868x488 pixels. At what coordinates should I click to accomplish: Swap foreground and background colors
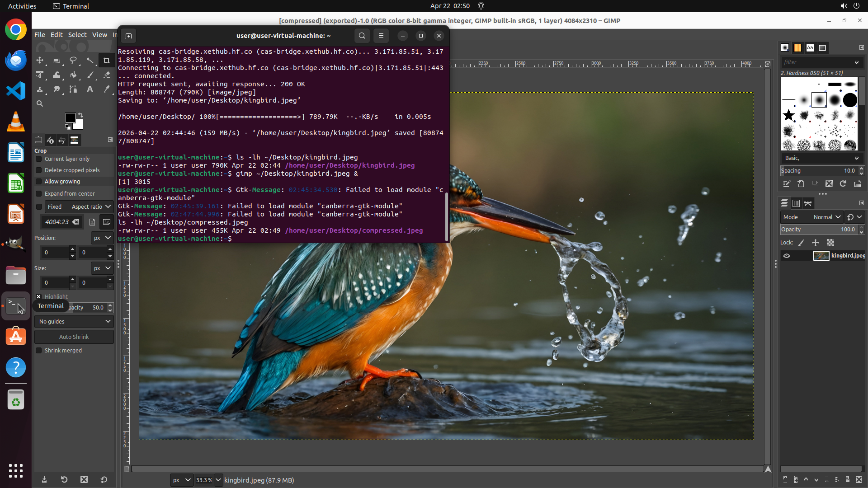click(x=80, y=115)
